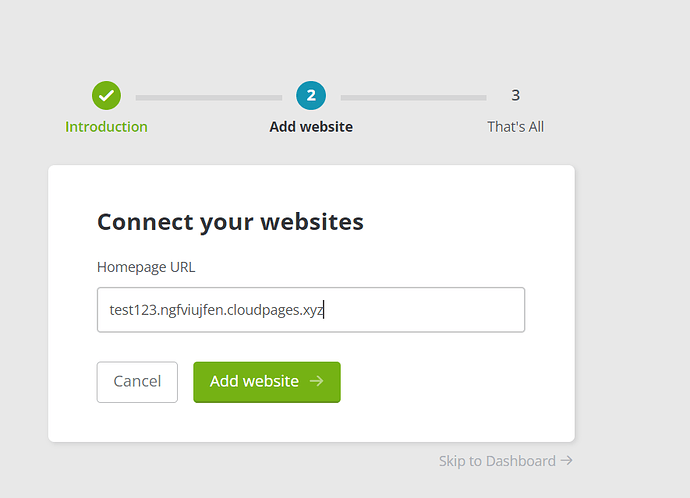The image size is (690, 498).
Task: Select the Add website step label
Action: [311, 127]
